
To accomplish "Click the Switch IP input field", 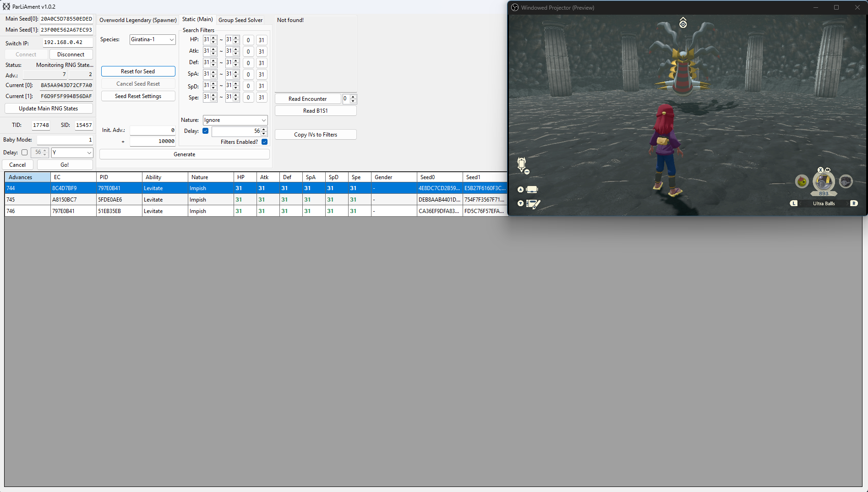I will [x=68, y=42].
